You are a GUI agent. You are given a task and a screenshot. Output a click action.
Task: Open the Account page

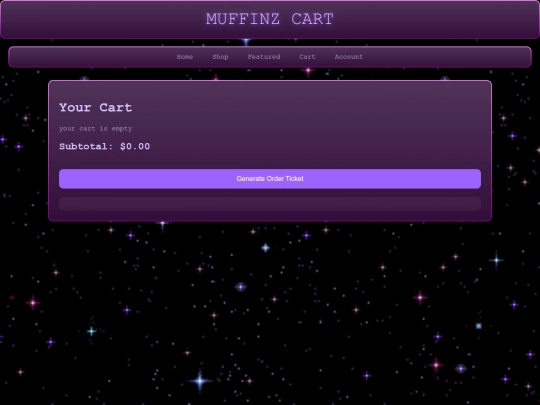click(349, 57)
